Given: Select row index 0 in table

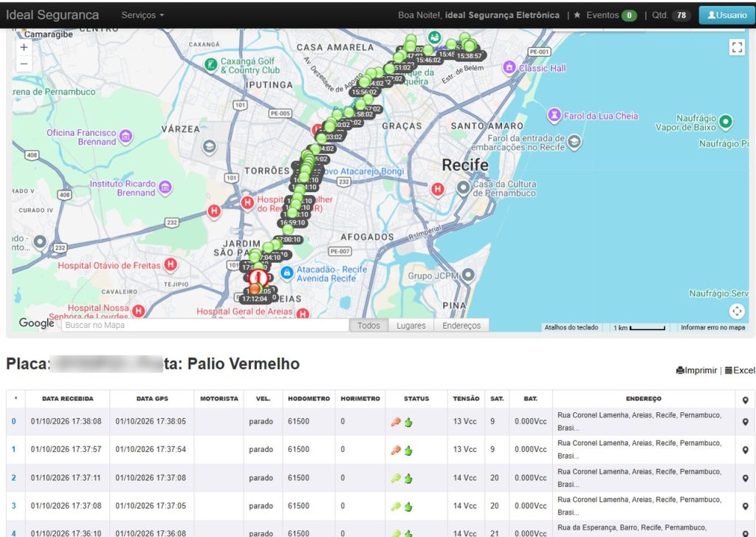Looking at the screenshot, I should 13,421.
